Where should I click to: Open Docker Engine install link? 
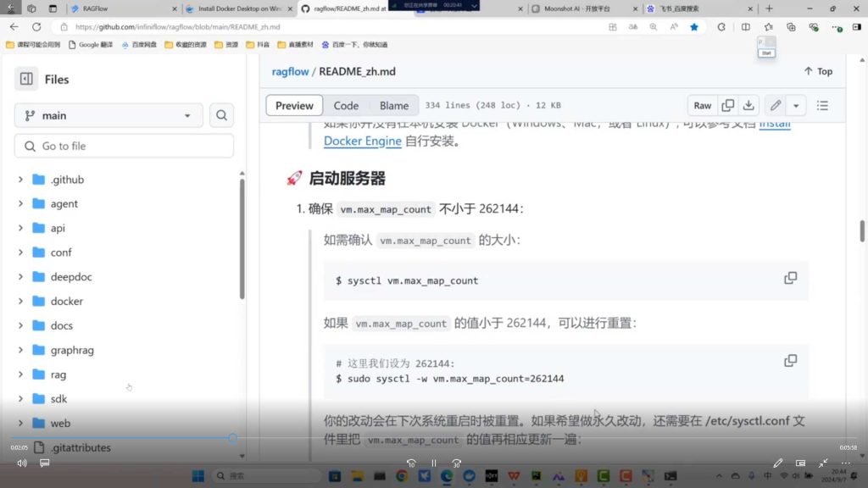pyautogui.click(x=363, y=141)
